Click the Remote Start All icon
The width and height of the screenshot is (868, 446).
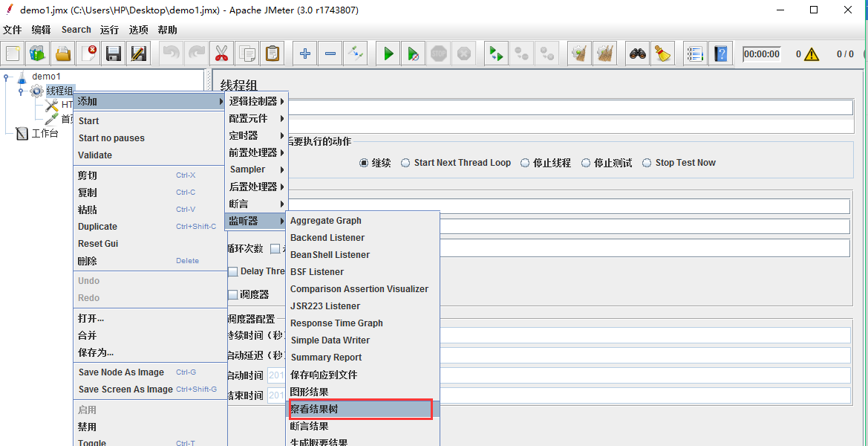(496, 54)
